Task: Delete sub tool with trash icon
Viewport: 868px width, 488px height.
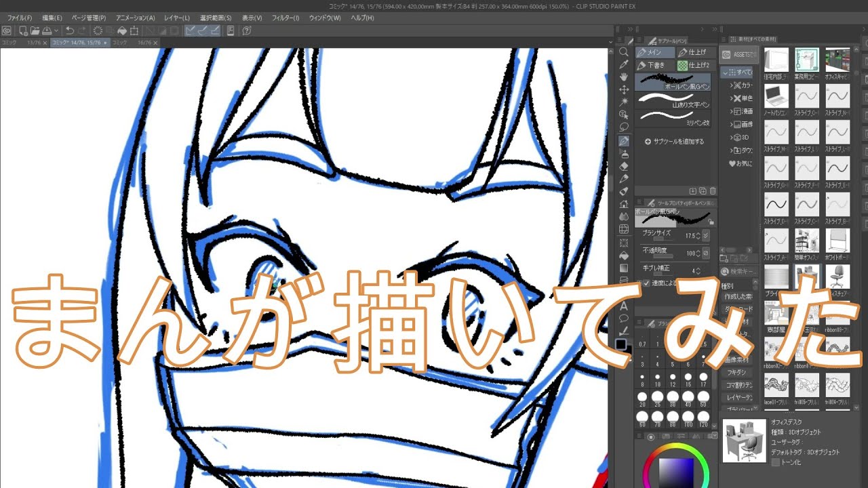Action: (713, 191)
